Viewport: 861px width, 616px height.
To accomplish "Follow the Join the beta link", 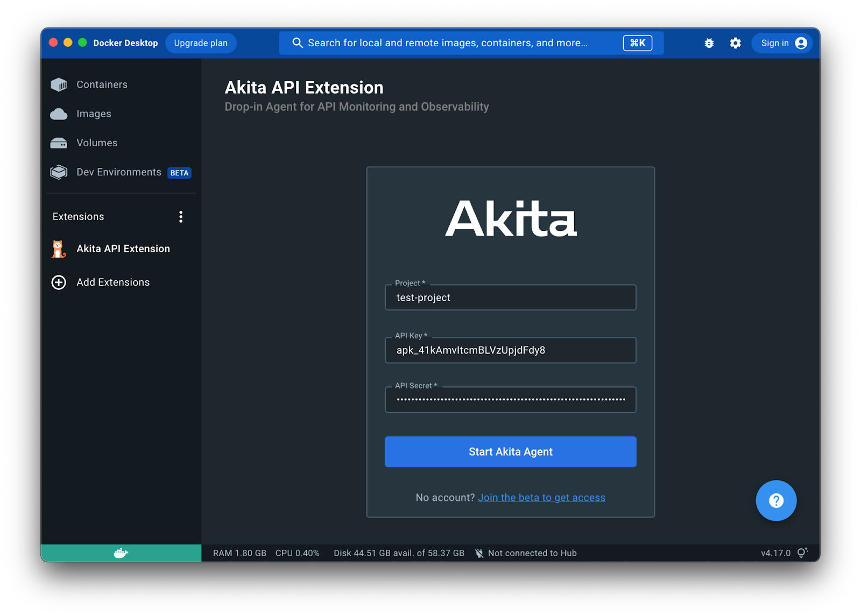I will click(542, 498).
